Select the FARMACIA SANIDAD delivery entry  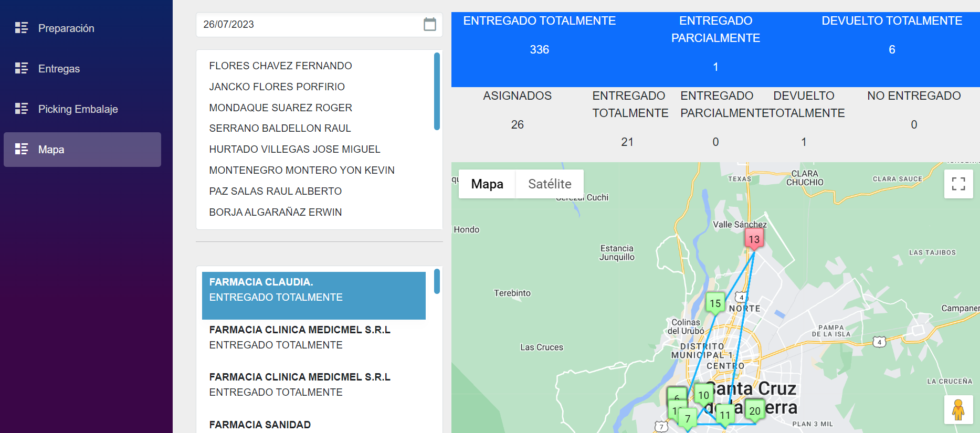click(x=314, y=425)
